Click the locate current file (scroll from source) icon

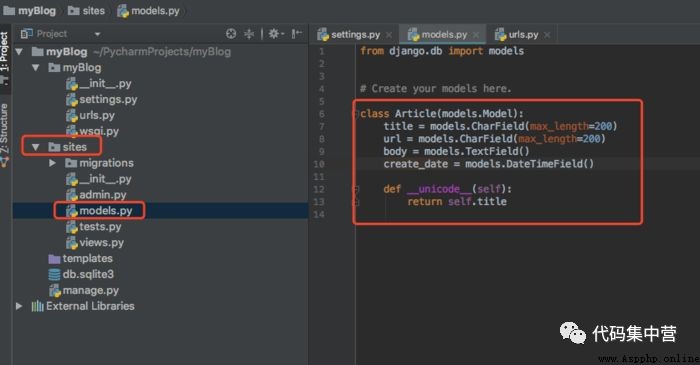pyautogui.click(x=231, y=33)
